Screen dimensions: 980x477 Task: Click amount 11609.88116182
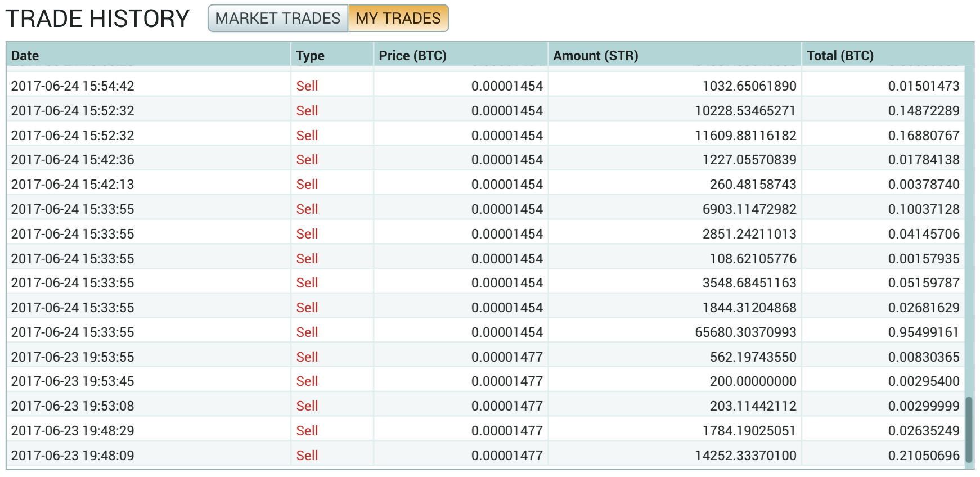pos(745,136)
